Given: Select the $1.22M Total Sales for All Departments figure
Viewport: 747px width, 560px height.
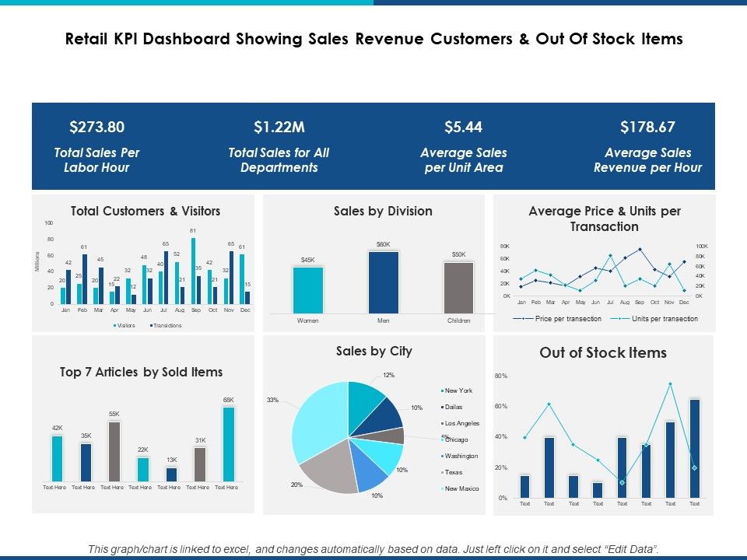Looking at the screenshot, I should pos(279,146).
